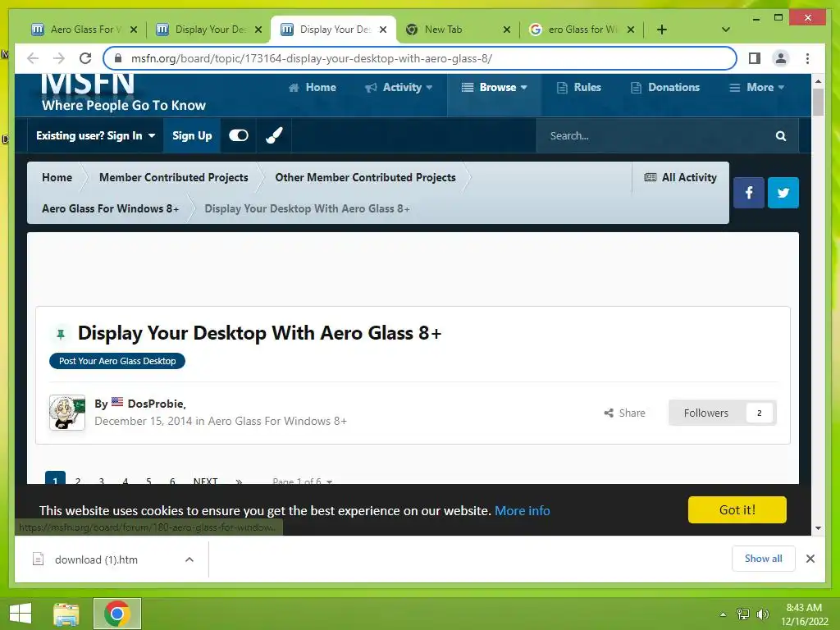The height and width of the screenshot is (630, 840).
Task: Open DosProbie's profile name link
Action: [157, 404]
